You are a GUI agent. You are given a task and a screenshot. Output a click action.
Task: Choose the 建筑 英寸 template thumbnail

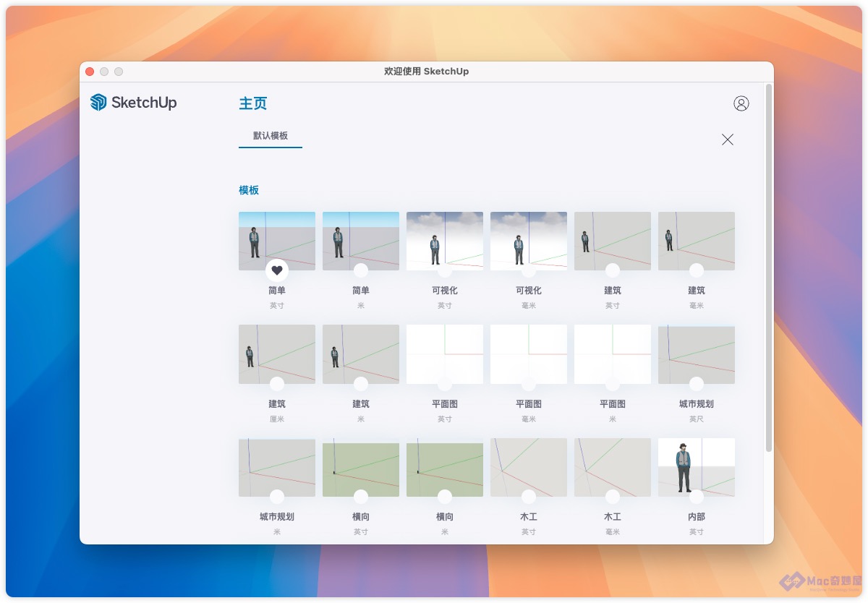(x=613, y=241)
